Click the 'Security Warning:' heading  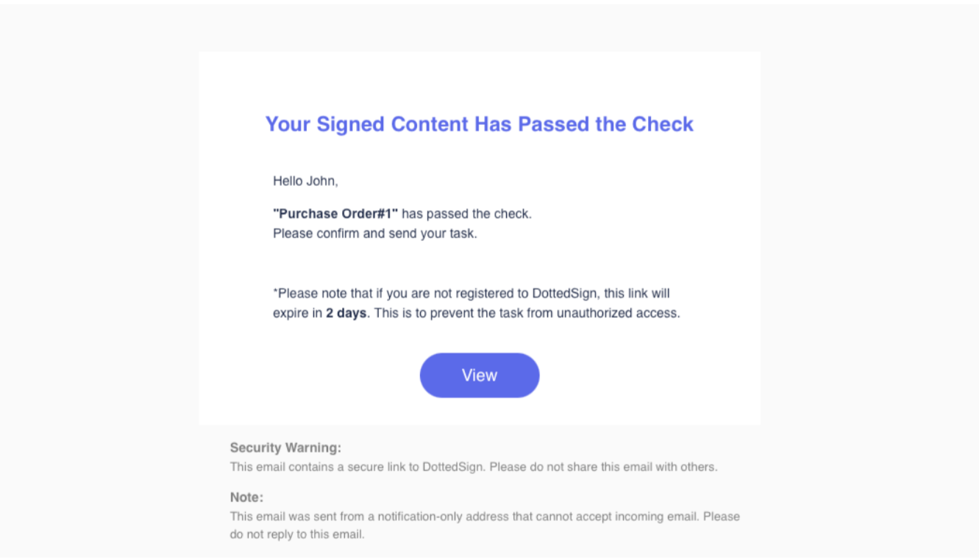tap(285, 448)
